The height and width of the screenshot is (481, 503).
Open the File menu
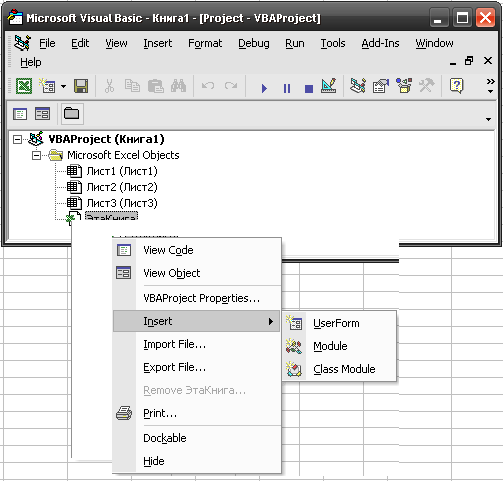pos(47,43)
